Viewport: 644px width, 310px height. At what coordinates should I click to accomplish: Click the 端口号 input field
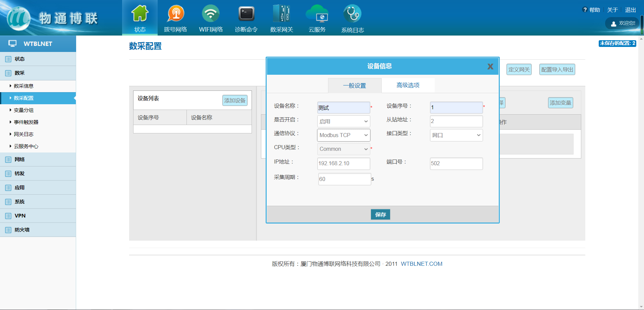tap(456, 164)
